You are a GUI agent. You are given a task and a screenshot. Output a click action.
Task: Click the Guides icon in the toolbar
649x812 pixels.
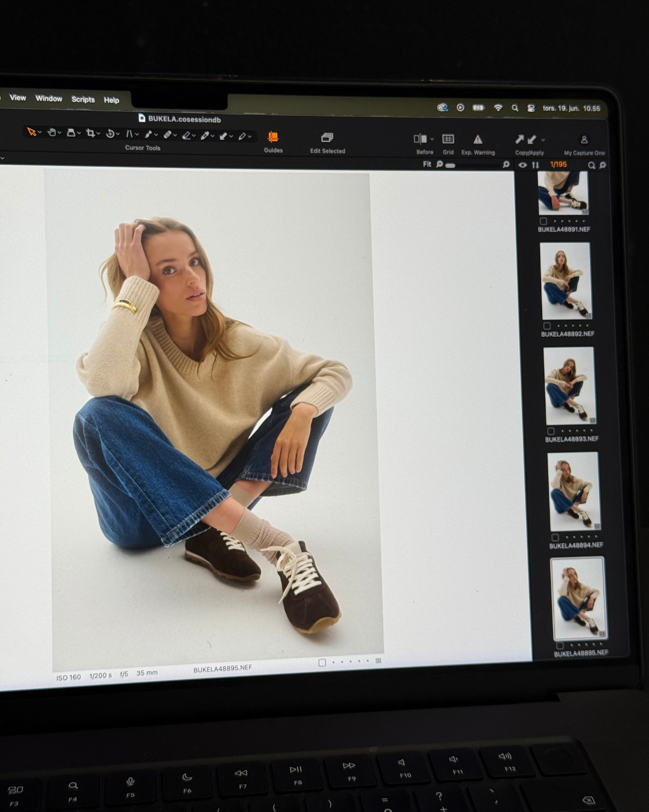[273, 137]
